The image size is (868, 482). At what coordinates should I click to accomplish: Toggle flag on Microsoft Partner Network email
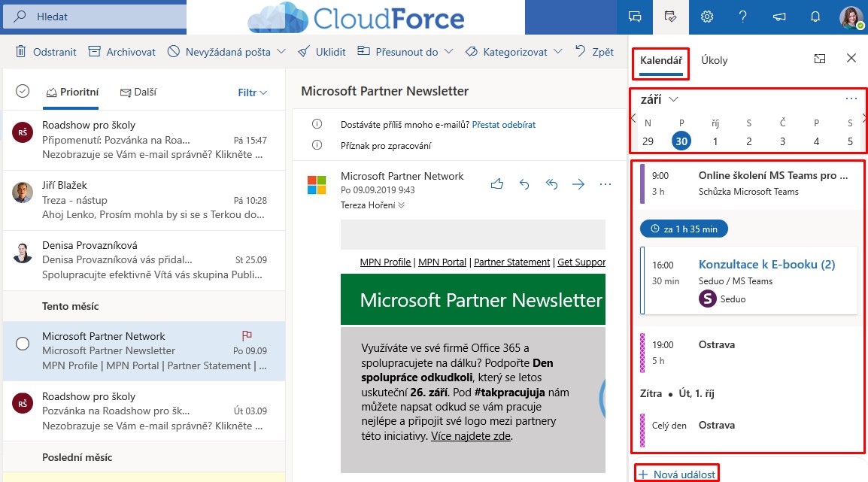tap(247, 337)
